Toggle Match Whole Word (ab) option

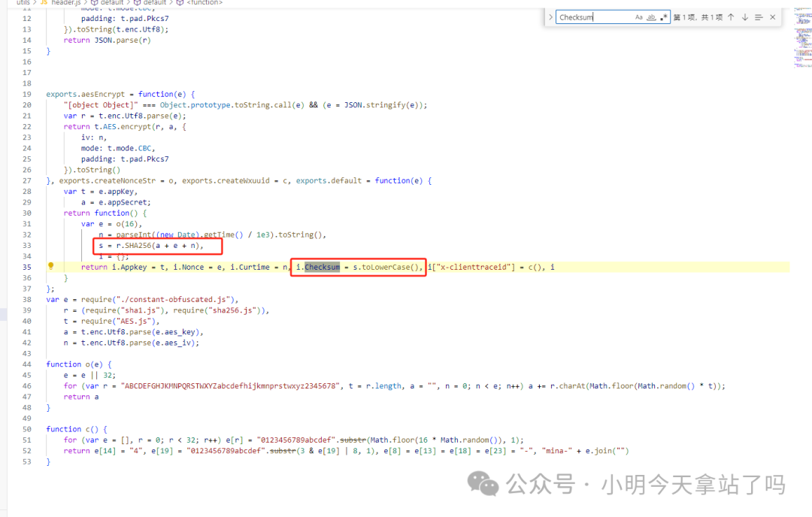651,17
